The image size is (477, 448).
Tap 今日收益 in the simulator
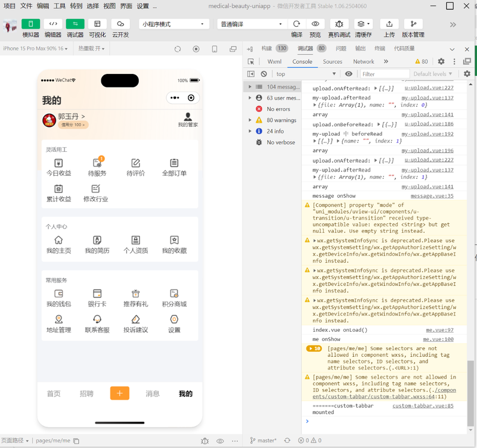pyautogui.click(x=58, y=167)
